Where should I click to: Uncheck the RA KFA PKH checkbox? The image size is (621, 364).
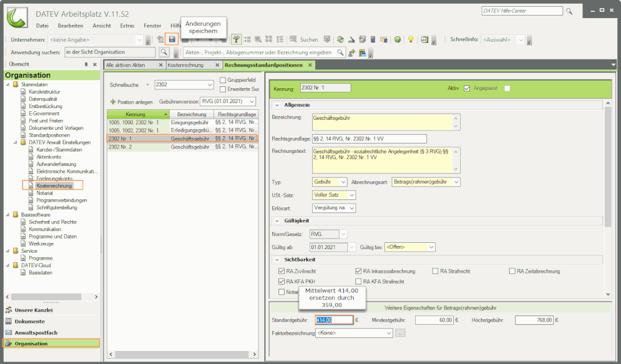tap(282, 281)
